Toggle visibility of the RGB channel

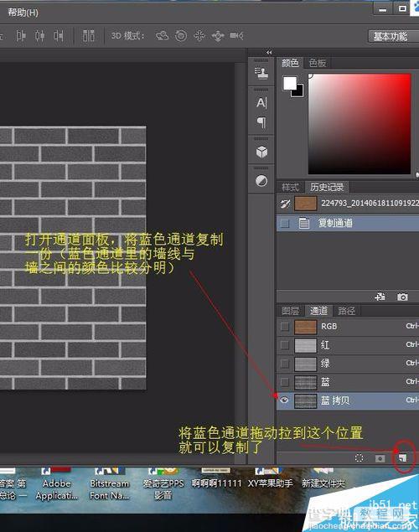click(x=285, y=327)
